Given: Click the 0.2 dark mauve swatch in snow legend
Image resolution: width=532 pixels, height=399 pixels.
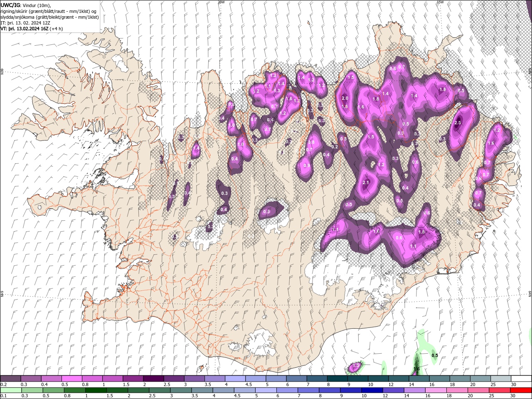Looking at the screenshot, I should tap(10, 379).
